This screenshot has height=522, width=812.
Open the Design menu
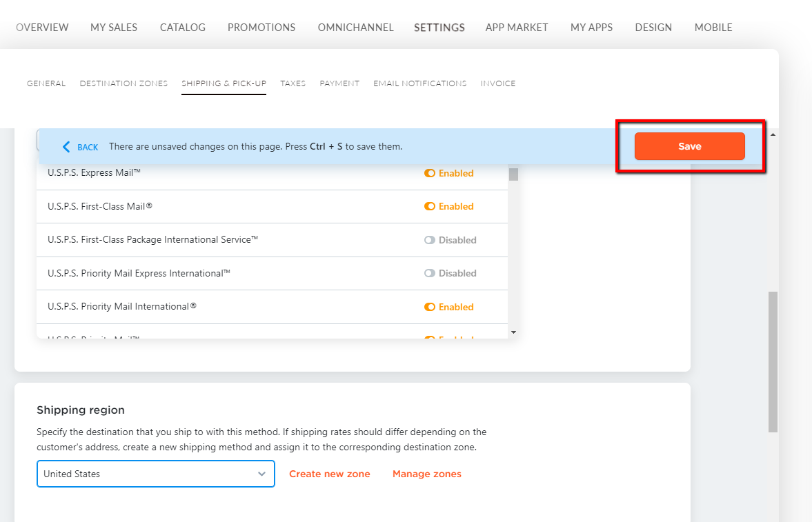click(x=653, y=28)
